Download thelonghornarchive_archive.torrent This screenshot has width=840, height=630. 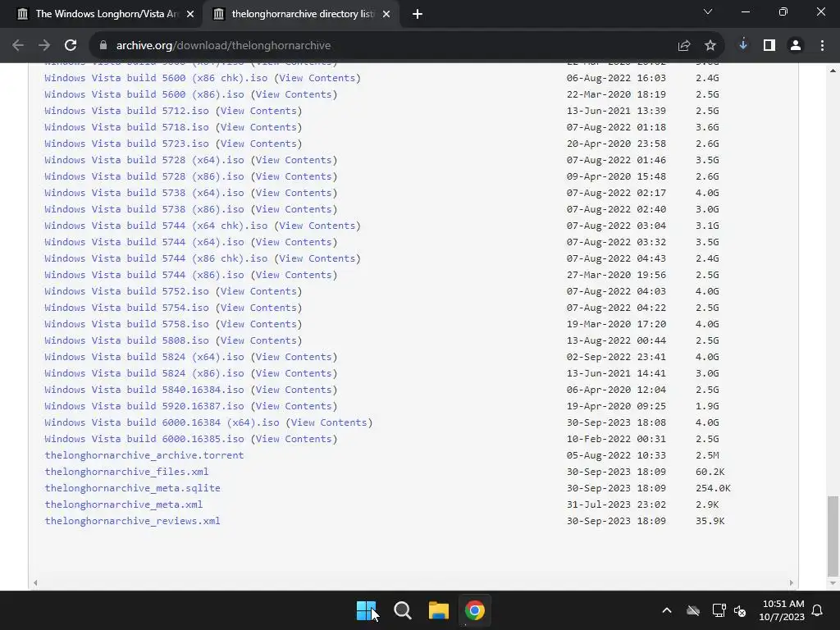point(144,455)
